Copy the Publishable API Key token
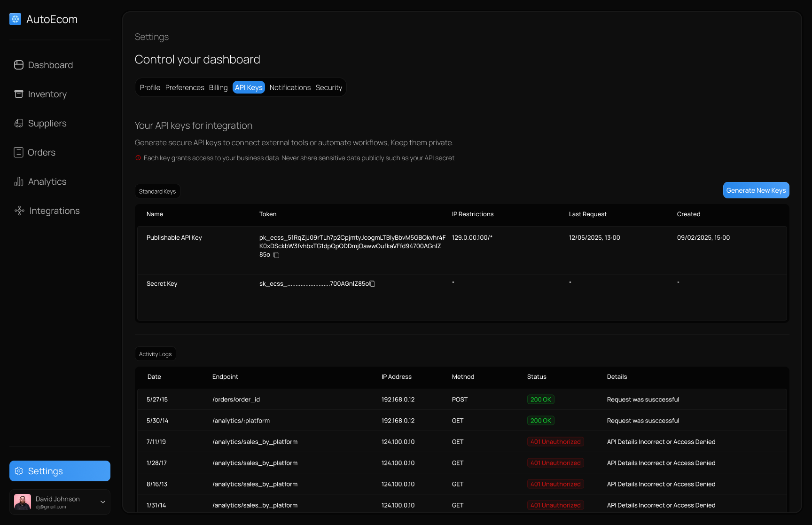Screen dimensions: 812x525 pos(276,255)
